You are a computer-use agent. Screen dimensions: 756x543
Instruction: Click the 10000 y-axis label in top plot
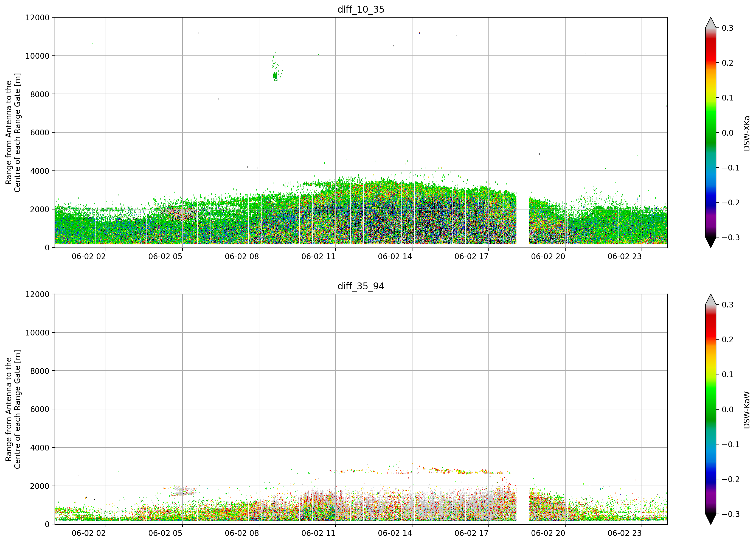[37, 56]
